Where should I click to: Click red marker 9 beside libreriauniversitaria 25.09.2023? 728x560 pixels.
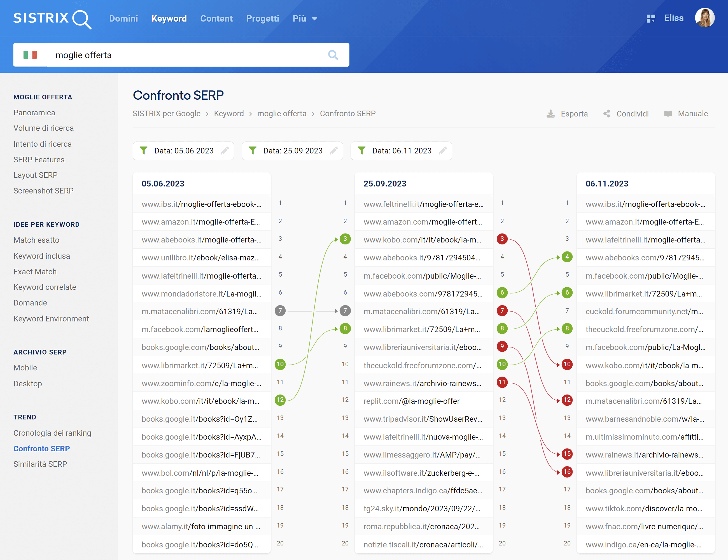(x=502, y=347)
